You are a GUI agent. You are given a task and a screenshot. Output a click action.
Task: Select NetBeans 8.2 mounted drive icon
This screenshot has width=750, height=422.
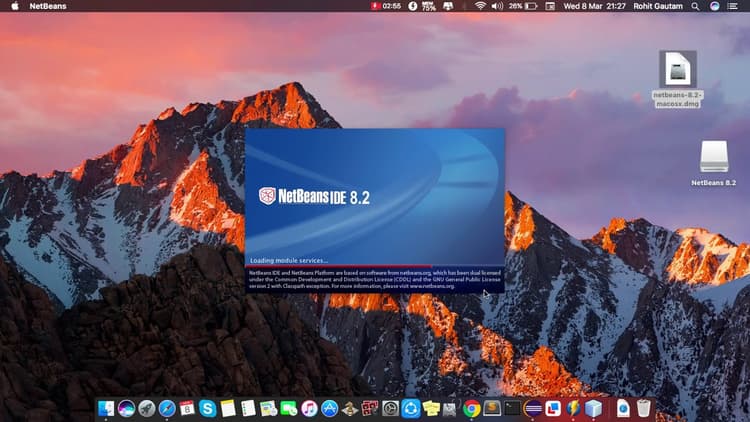714,163
